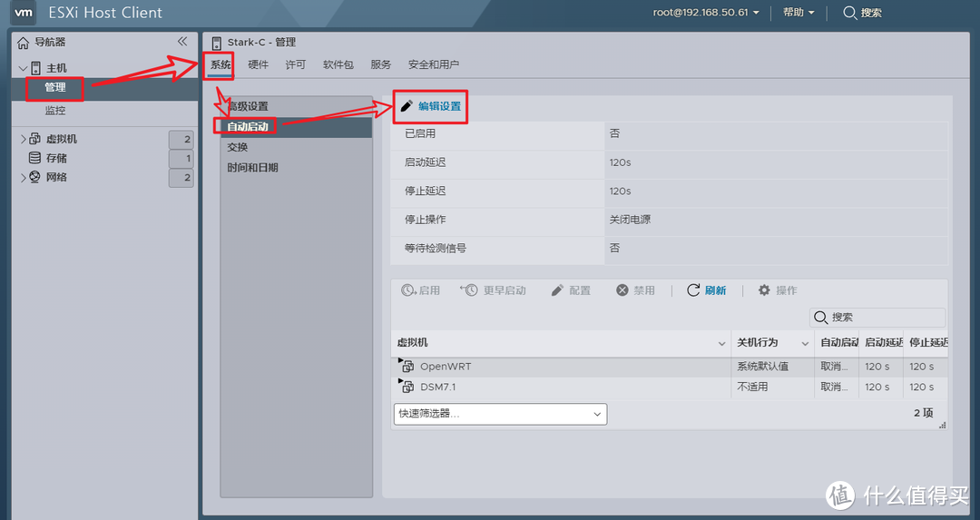
Task: Click the 虚拟机 count badge showing 2
Action: 181,140
